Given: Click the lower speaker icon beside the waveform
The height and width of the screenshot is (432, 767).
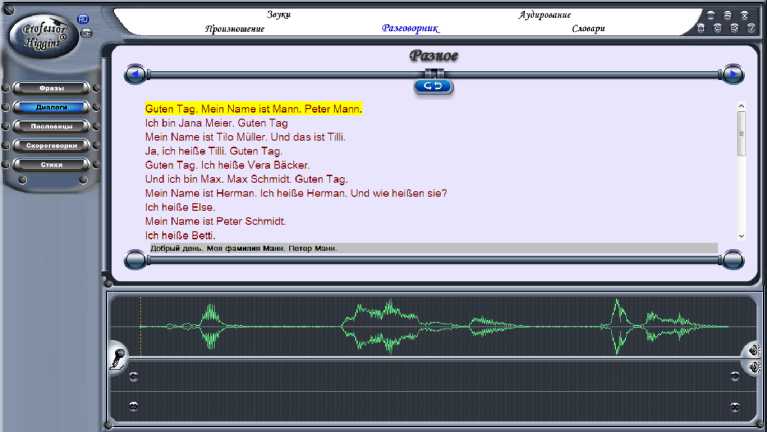Looking at the screenshot, I should click(754, 366).
